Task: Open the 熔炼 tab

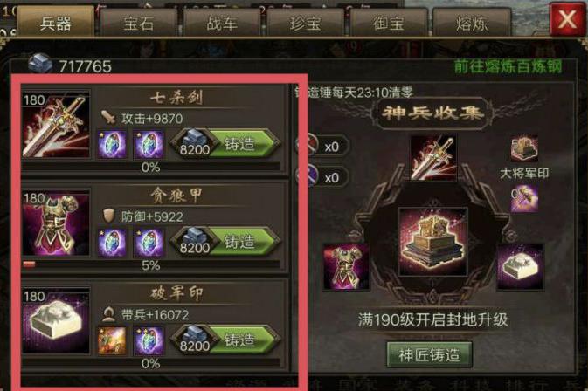Action: (x=472, y=24)
